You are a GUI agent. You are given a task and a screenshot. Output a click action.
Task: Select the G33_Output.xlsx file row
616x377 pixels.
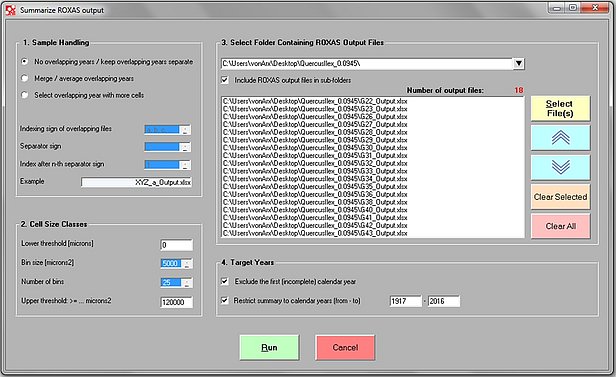(315, 171)
